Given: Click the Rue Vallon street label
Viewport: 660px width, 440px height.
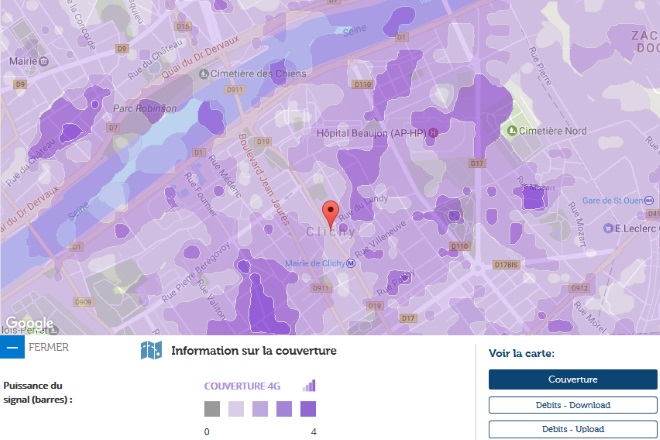Looking at the screenshot, I should point(212,299).
